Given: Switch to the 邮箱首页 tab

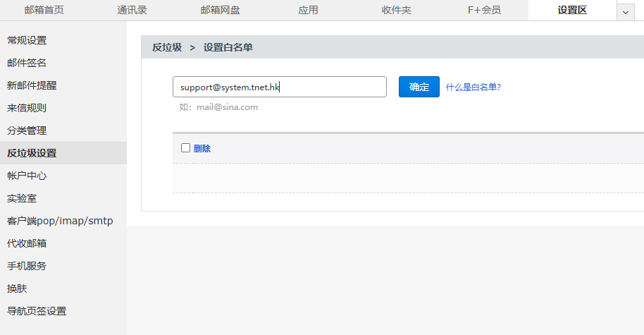Looking at the screenshot, I should [x=44, y=10].
